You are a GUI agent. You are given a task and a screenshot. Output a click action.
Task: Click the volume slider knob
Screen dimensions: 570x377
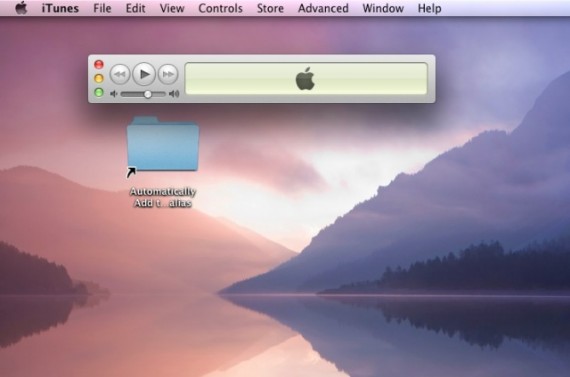(148, 94)
